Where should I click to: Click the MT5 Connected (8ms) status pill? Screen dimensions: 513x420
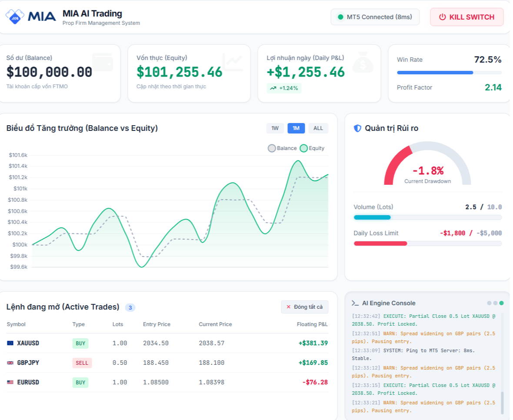(375, 17)
